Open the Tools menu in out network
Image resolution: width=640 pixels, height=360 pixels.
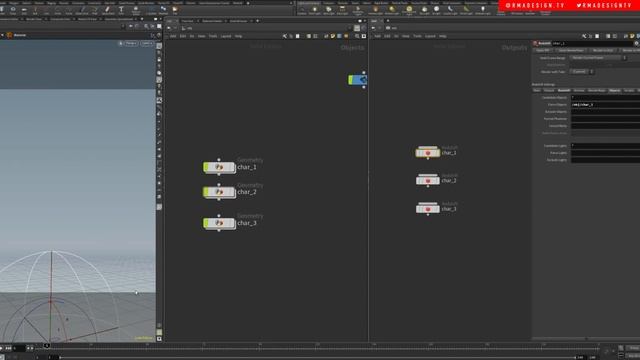click(x=417, y=36)
